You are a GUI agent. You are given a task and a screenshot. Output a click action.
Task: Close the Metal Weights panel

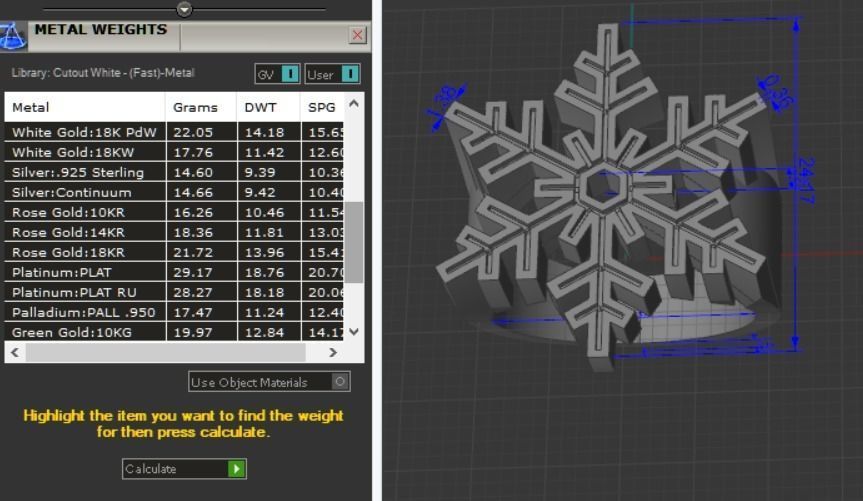(357, 35)
